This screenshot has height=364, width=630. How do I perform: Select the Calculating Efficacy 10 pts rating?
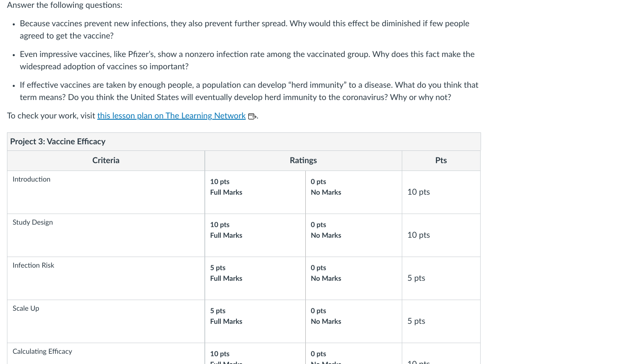click(255, 354)
